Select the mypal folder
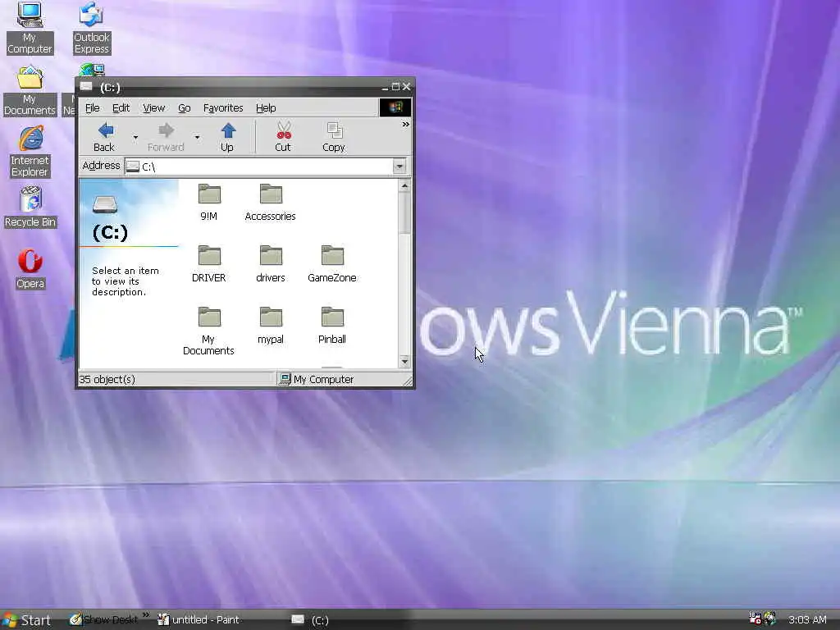The height and width of the screenshot is (630, 840). tap(271, 326)
